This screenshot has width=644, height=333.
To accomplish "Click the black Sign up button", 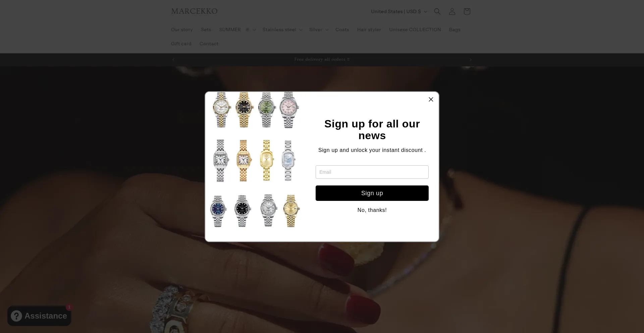I will [x=372, y=193].
